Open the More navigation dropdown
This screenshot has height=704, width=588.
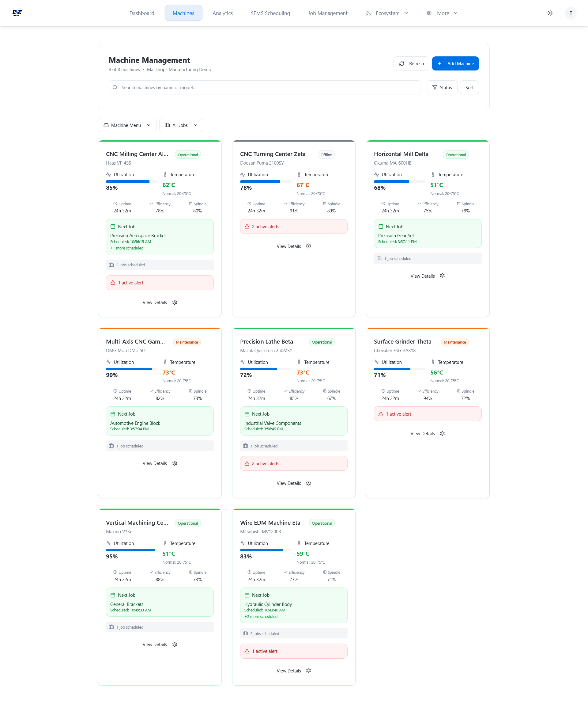pos(442,13)
